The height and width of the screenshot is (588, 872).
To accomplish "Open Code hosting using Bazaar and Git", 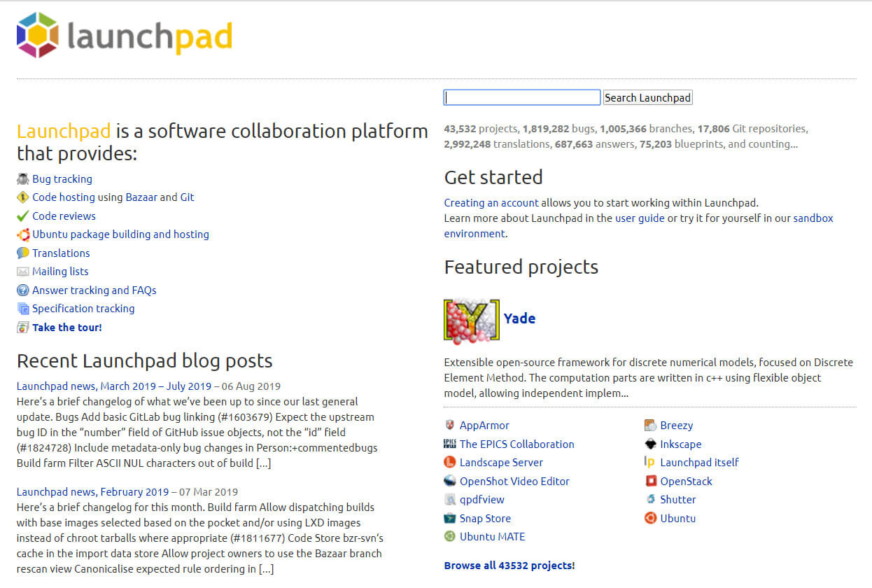I will coord(113,197).
